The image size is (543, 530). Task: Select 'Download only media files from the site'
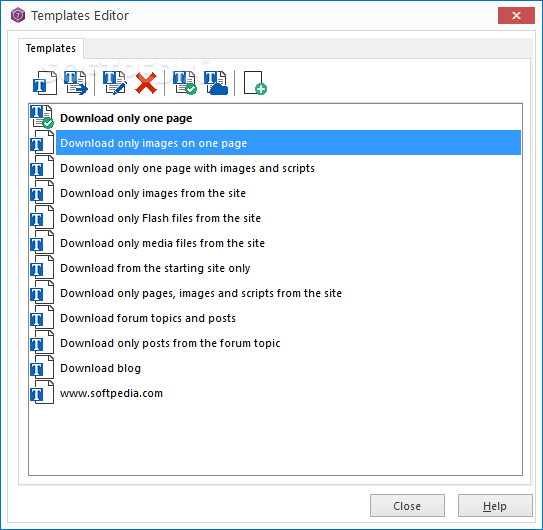pos(162,243)
